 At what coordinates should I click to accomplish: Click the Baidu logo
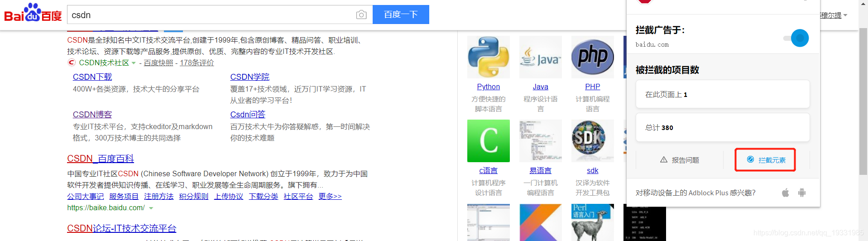coord(33,13)
